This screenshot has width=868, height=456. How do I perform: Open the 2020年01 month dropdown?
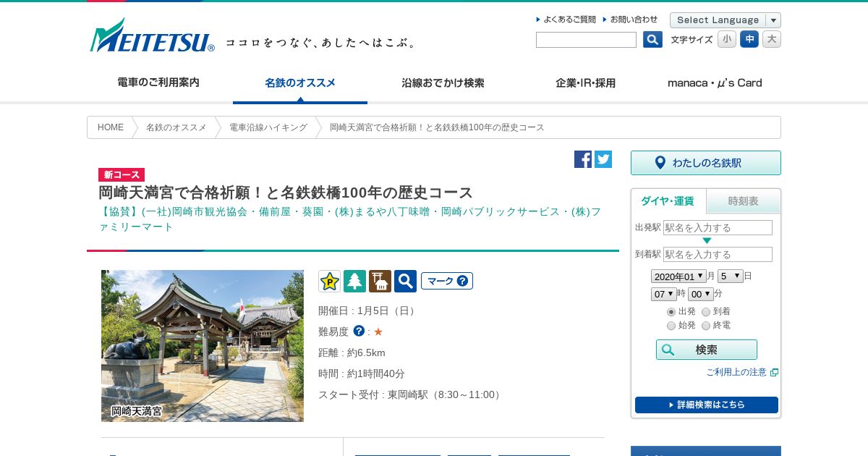click(678, 276)
